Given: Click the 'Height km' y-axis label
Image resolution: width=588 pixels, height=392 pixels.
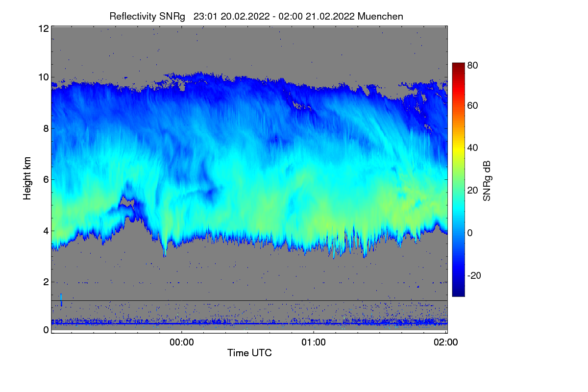Looking at the screenshot, I should pyautogui.click(x=27, y=178).
